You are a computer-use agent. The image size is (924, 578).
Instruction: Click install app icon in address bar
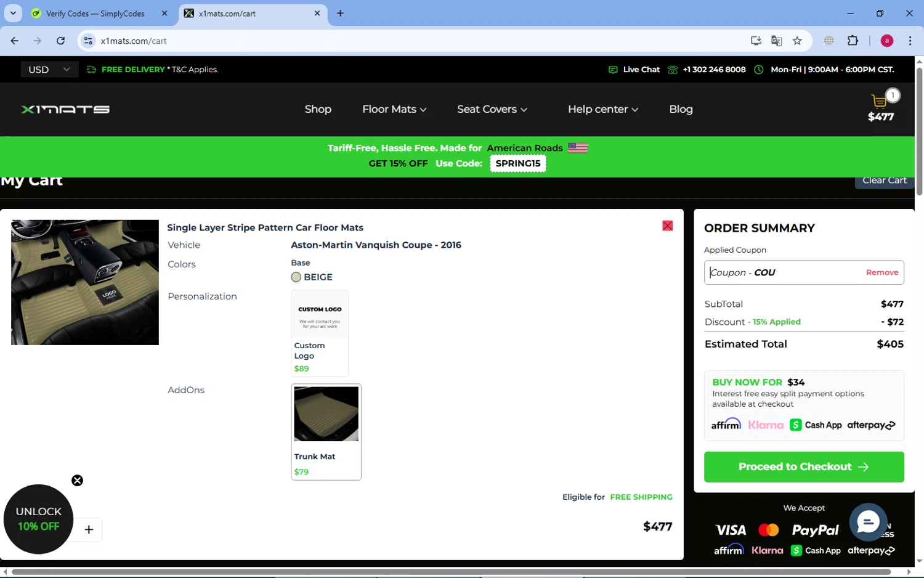[756, 41]
